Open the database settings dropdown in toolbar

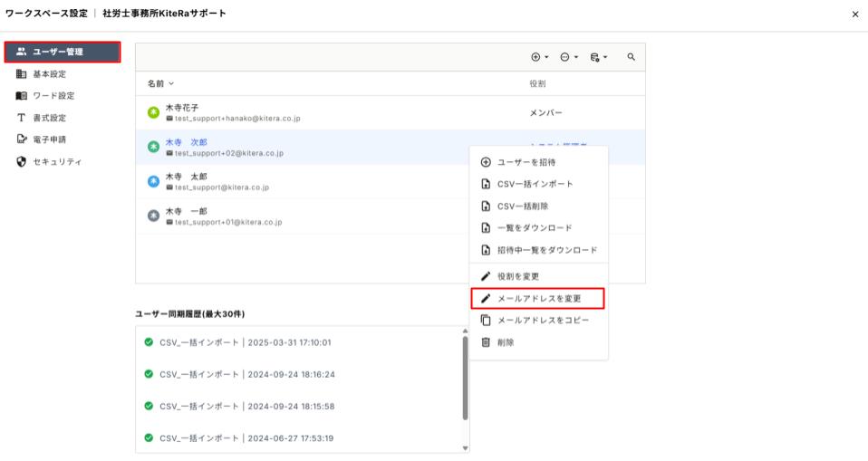click(598, 57)
